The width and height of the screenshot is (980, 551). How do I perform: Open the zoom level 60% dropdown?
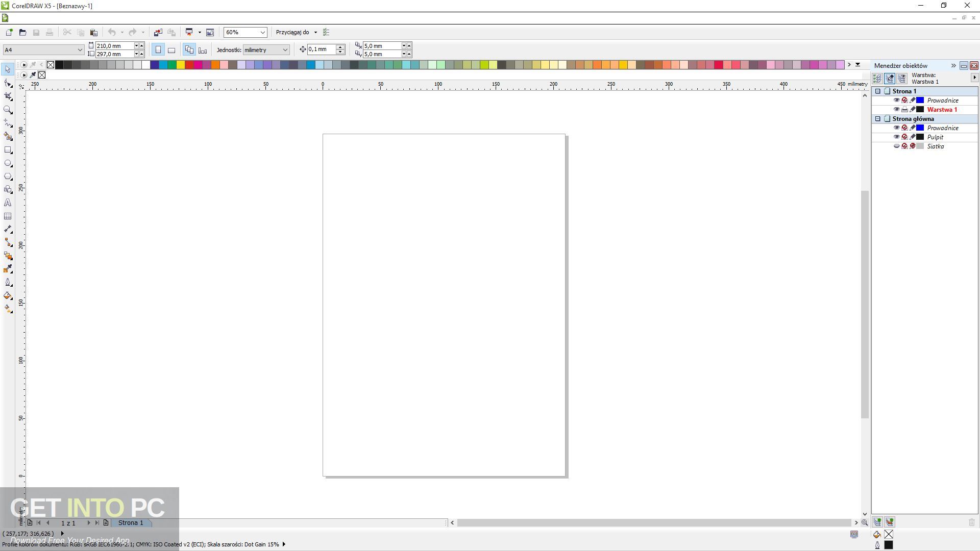pyautogui.click(x=262, y=32)
